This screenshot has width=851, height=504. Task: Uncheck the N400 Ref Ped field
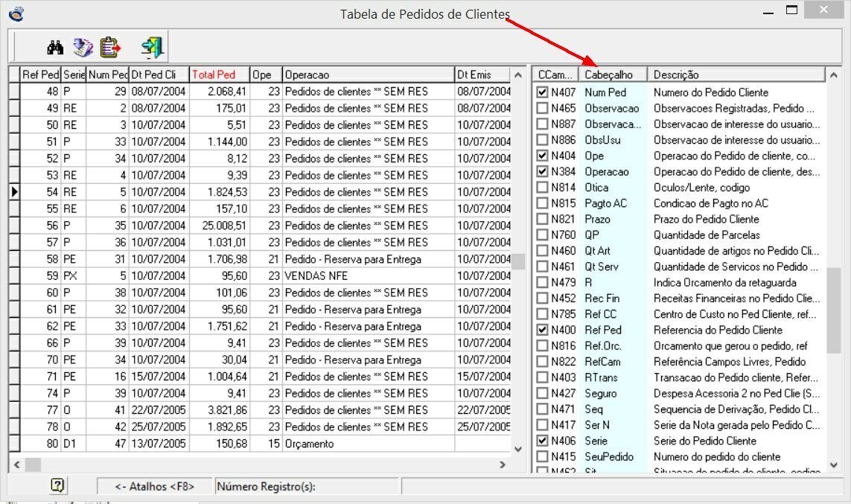(541, 330)
